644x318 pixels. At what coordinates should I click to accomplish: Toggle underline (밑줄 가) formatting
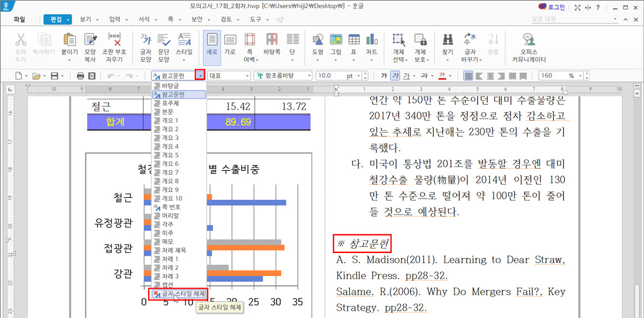click(x=406, y=75)
